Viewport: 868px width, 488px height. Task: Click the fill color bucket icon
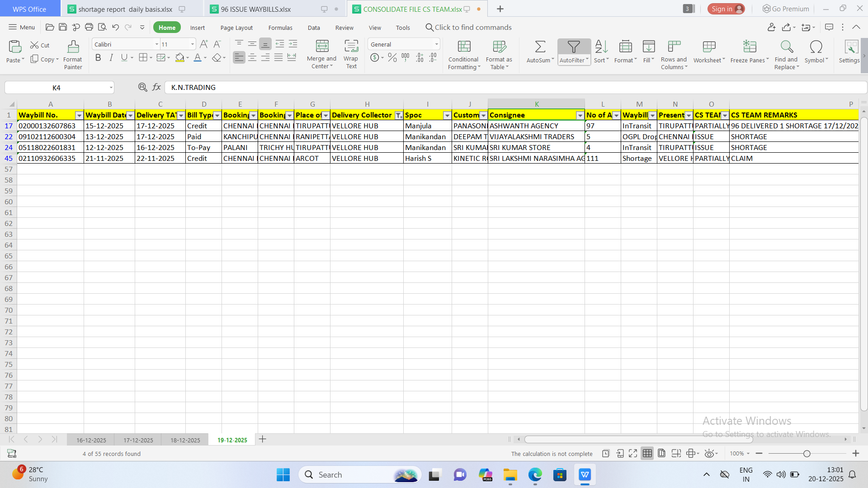coord(179,58)
